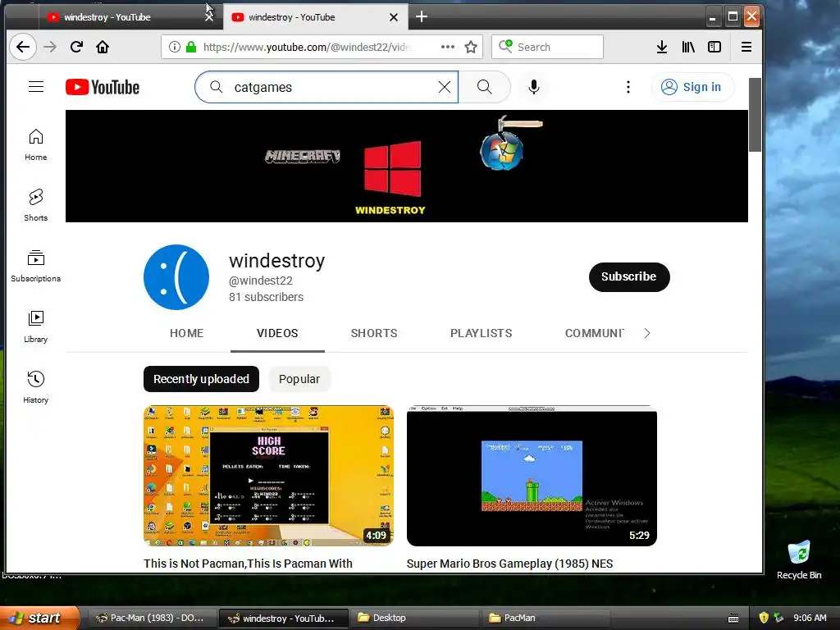
Task: Bookmark this page with the star icon
Action: click(x=471, y=47)
